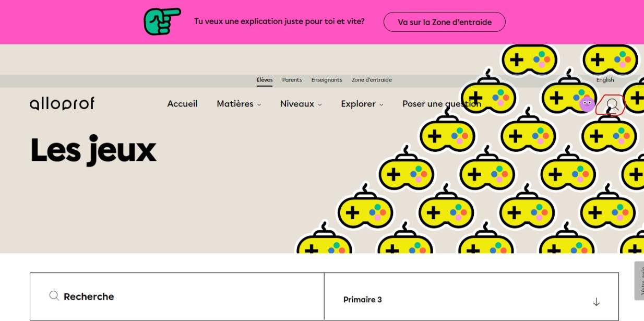Click into the Recherche games search field
Image resolution: width=644 pixels, height=321 pixels.
tap(188, 296)
